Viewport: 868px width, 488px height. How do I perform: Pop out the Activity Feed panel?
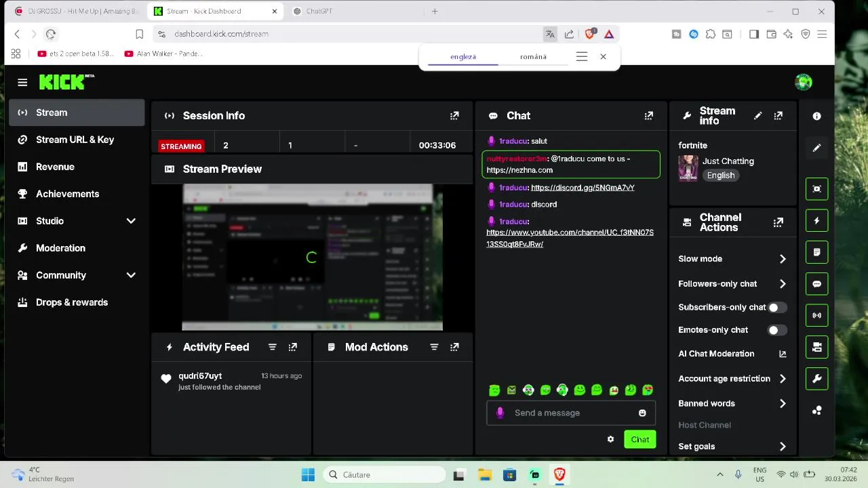click(292, 347)
